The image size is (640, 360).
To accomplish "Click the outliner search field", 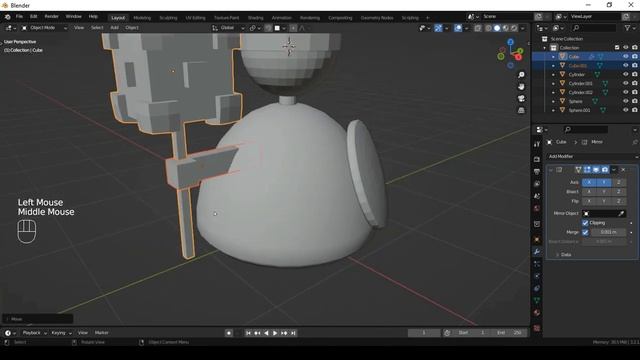I will click(x=594, y=28).
